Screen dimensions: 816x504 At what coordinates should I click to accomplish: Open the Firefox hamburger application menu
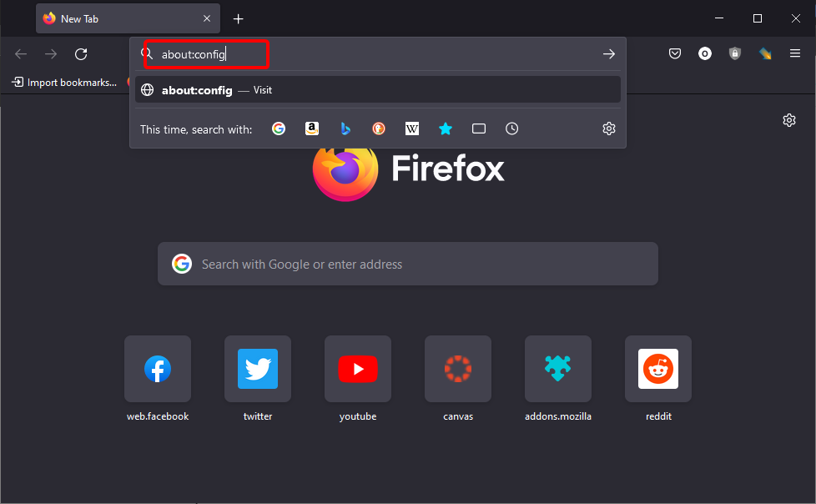pos(794,53)
